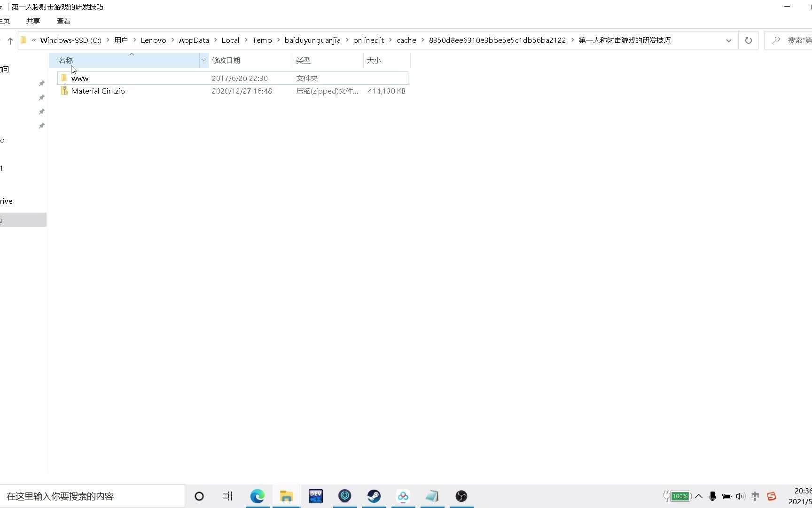Image resolution: width=812 pixels, height=508 pixels.
Task: Open the 共享 ribbon tab
Action: [x=33, y=21]
